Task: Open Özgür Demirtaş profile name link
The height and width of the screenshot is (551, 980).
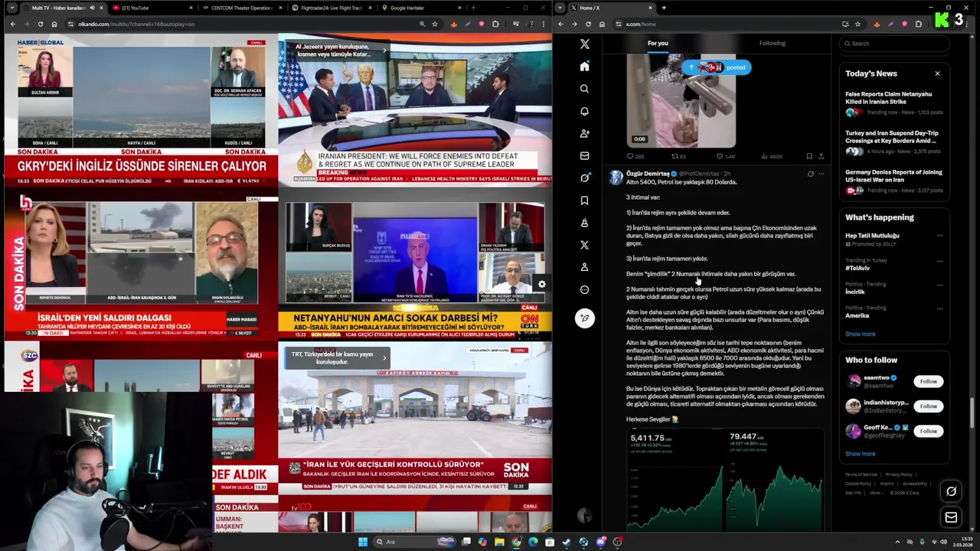Action: point(648,174)
